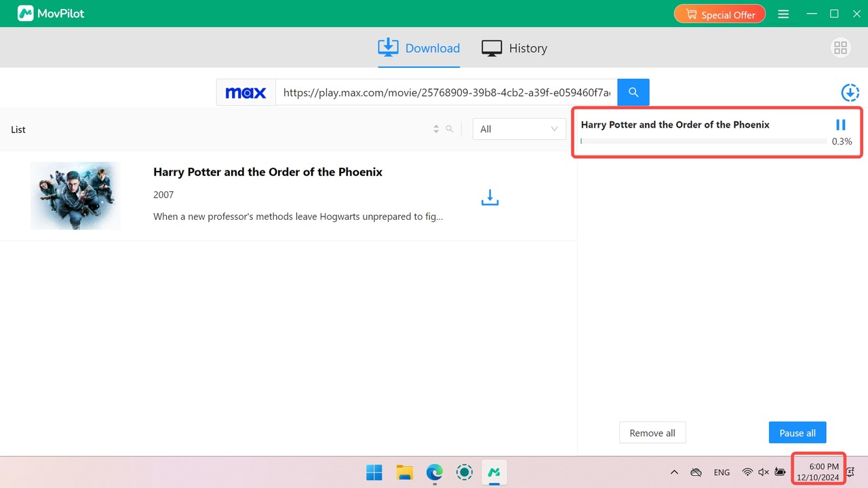Select the max service logo

[x=245, y=92]
